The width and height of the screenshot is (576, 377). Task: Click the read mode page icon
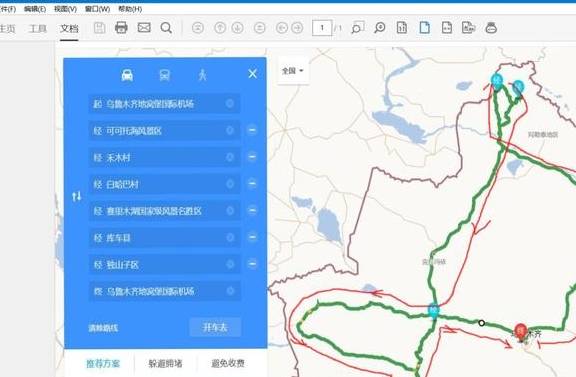click(468, 28)
